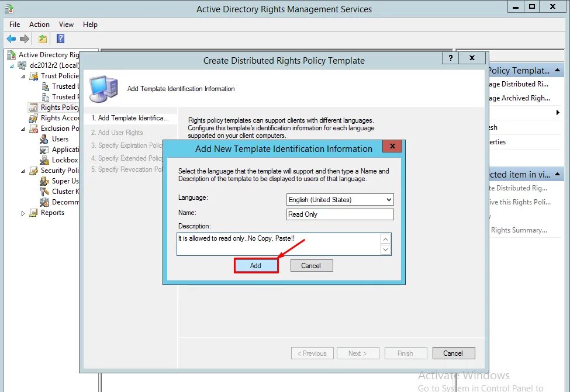Click the Up One Level folder icon
The width and height of the screenshot is (570, 392).
(x=43, y=39)
